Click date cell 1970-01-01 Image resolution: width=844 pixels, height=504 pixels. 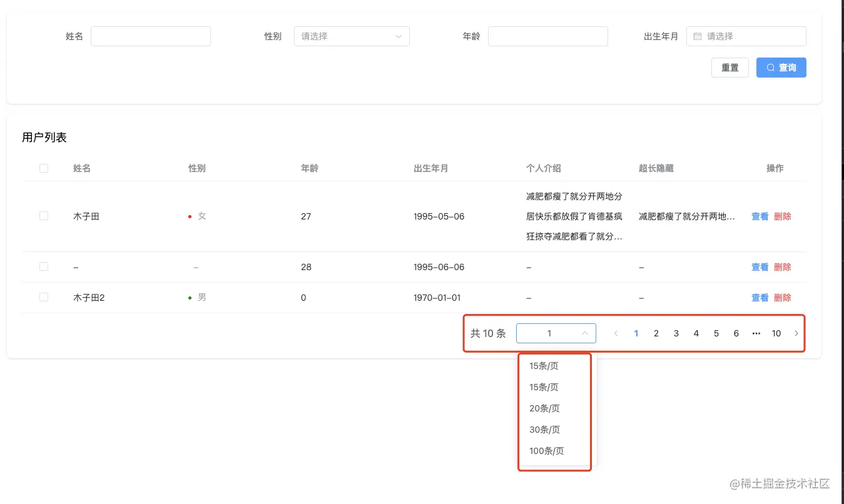[437, 298]
